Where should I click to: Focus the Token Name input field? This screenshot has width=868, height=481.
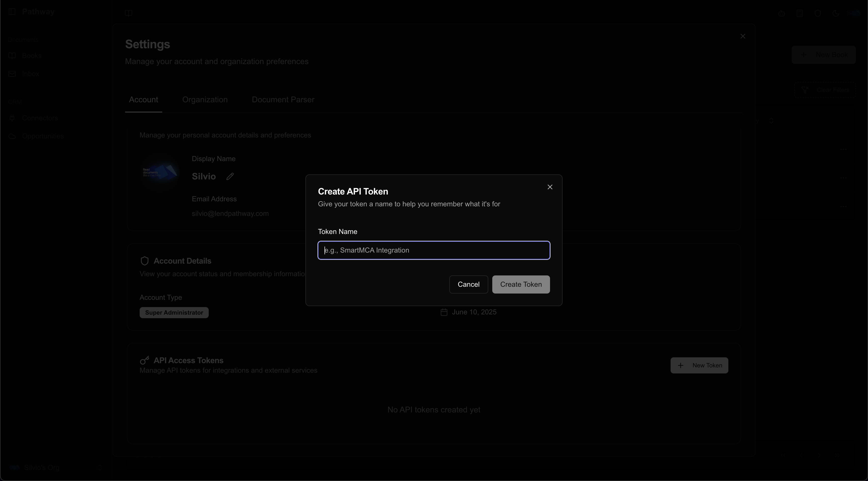434,250
